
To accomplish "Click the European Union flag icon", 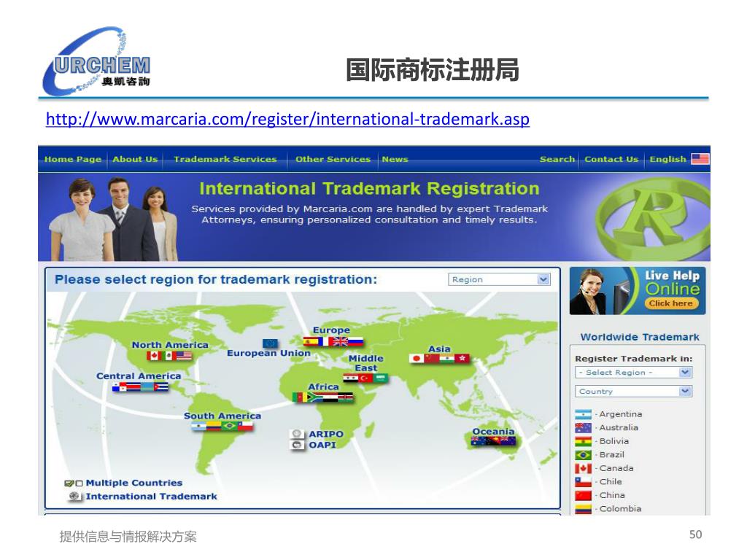I will click(270, 343).
